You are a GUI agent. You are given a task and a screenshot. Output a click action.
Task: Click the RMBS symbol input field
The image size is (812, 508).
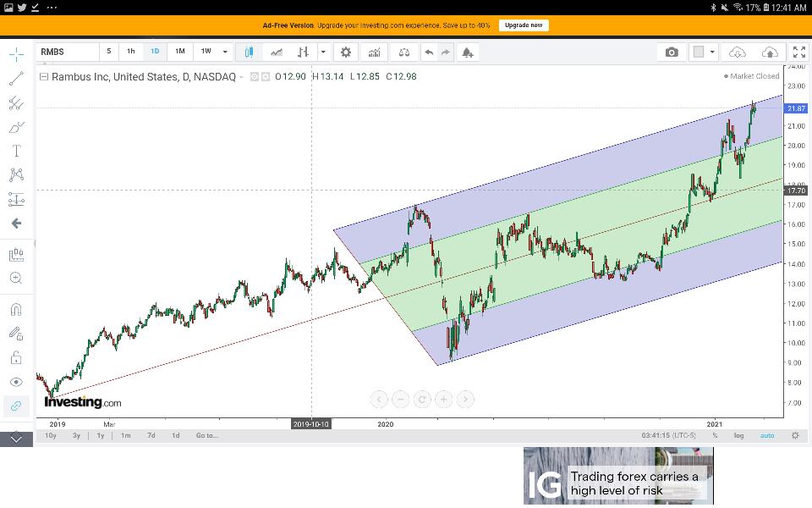pyautogui.click(x=68, y=52)
